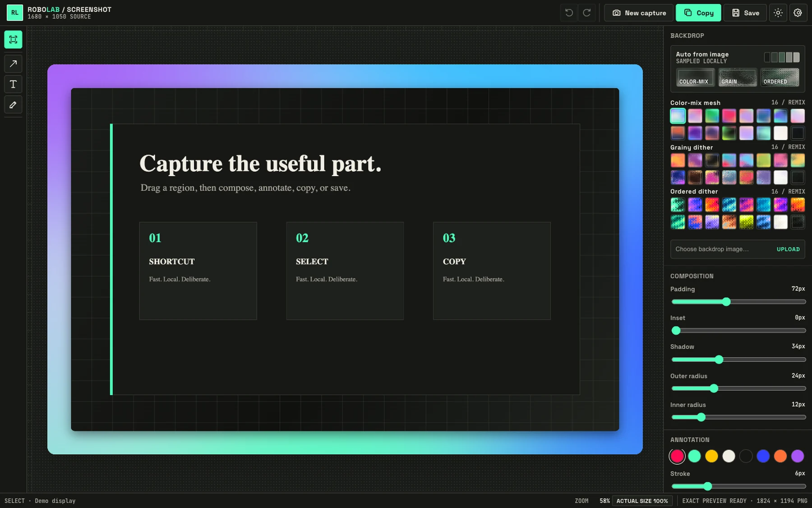Click UPLOAD backdrop link
The height and width of the screenshot is (508, 812).
(788, 249)
